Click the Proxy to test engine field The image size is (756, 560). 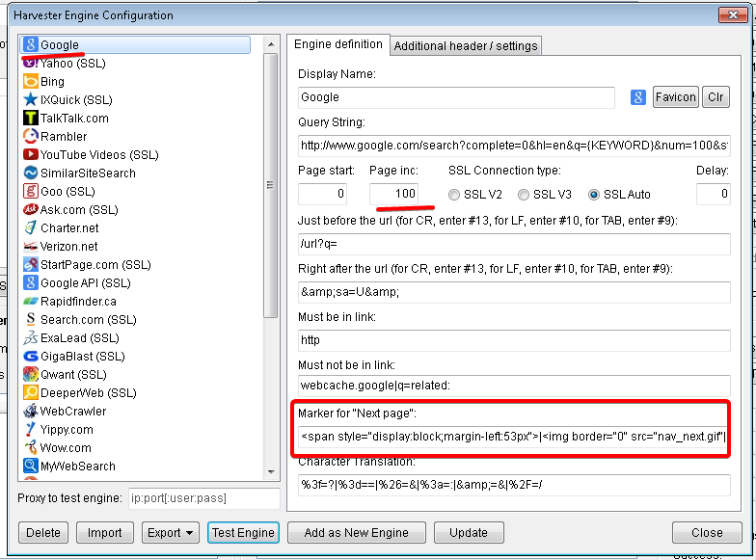tap(204, 498)
